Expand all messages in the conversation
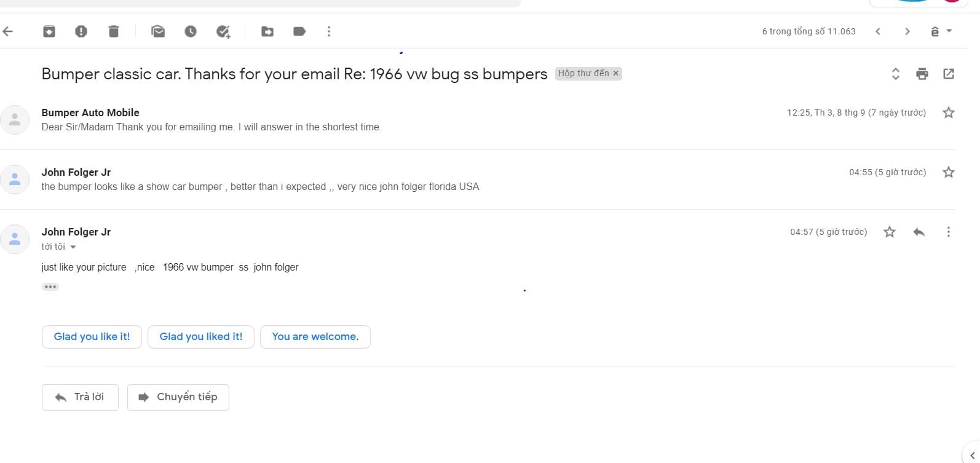980x463 pixels. point(896,74)
